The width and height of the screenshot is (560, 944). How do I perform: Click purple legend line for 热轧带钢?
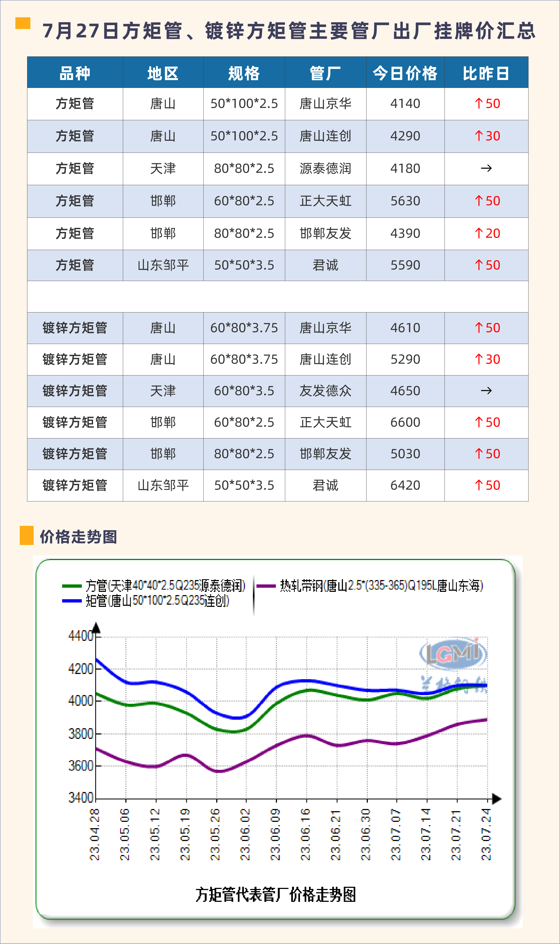[x=266, y=586]
